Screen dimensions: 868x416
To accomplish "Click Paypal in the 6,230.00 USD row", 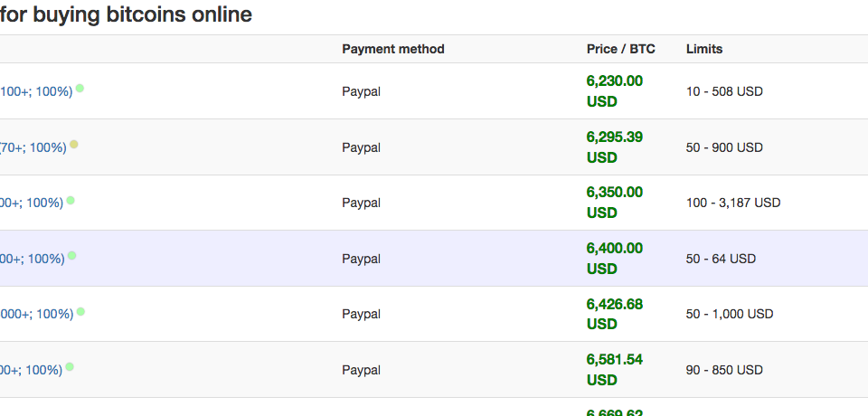I will (x=361, y=92).
